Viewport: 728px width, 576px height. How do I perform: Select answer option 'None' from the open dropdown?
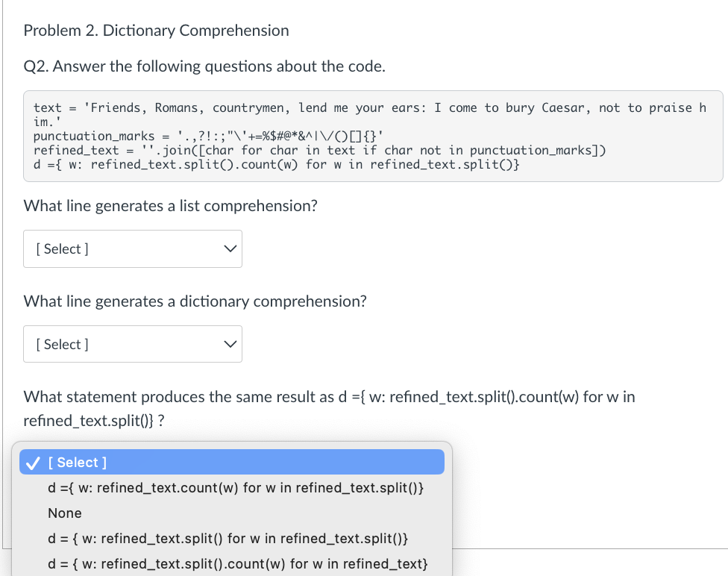[x=65, y=513]
